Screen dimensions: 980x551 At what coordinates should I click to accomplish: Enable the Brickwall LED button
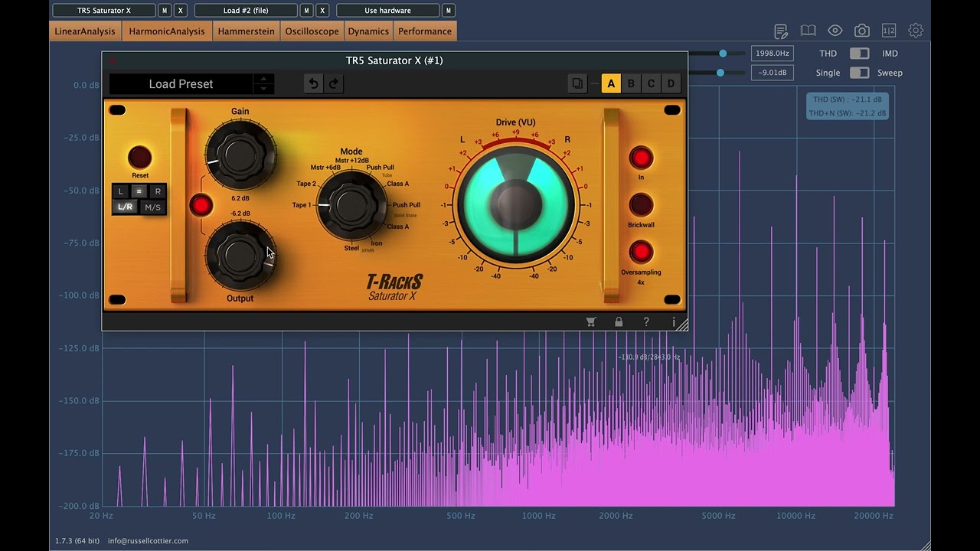tap(641, 205)
